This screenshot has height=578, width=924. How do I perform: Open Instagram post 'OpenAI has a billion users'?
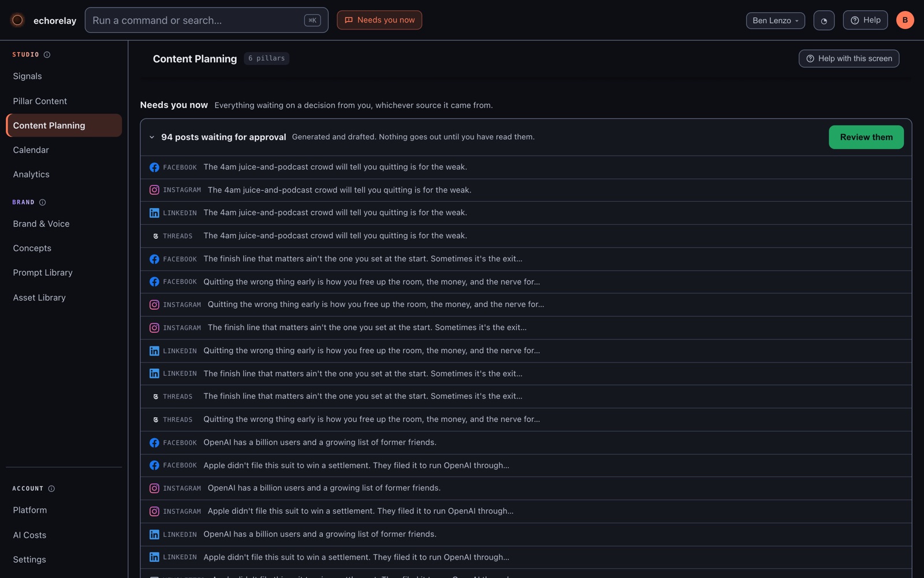pyautogui.click(x=526, y=488)
